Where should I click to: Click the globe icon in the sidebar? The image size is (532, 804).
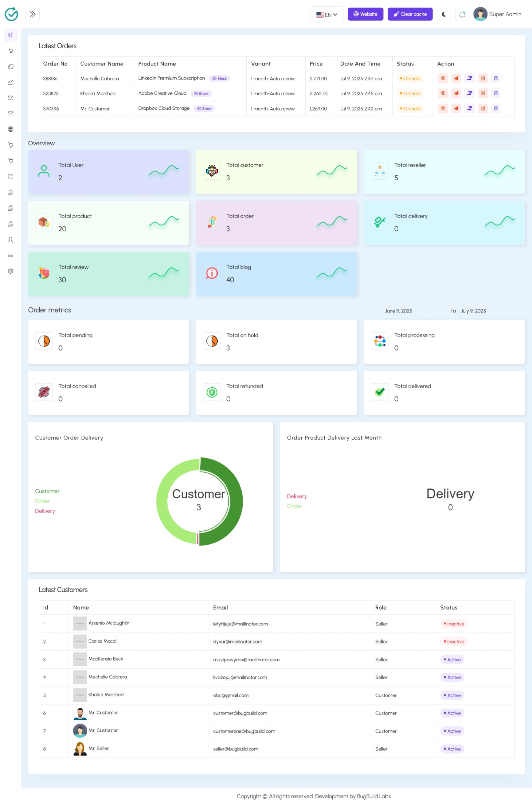tap(11, 129)
